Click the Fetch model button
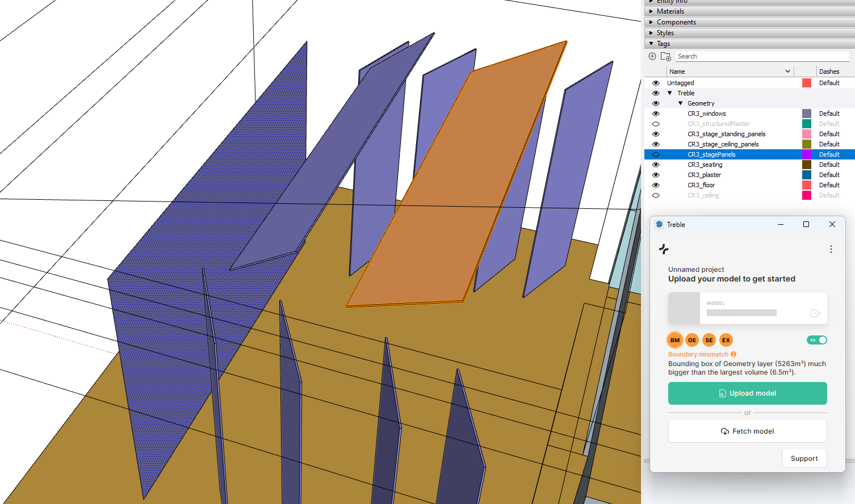The height and width of the screenshot is (504, 855). [747, 431]
